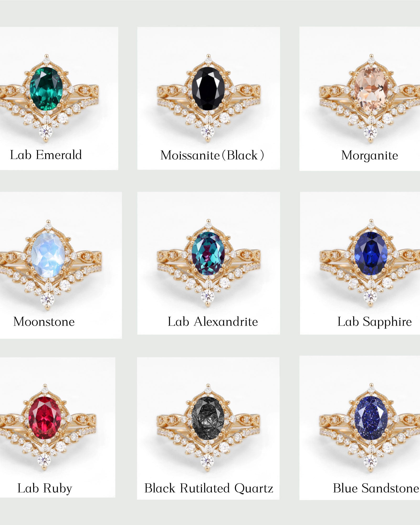Click the Morganite label text
This screenshot has width=420, height=525.
coord(370,155)
